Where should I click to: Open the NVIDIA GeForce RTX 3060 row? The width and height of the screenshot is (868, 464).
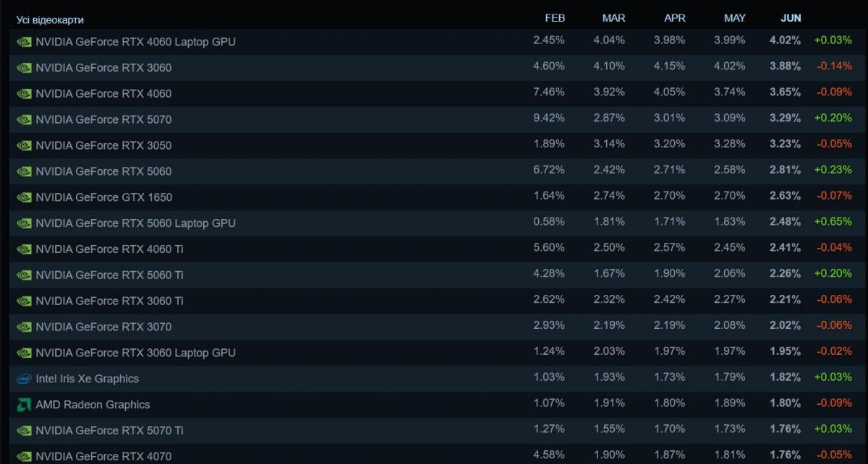tap(434, 68)
